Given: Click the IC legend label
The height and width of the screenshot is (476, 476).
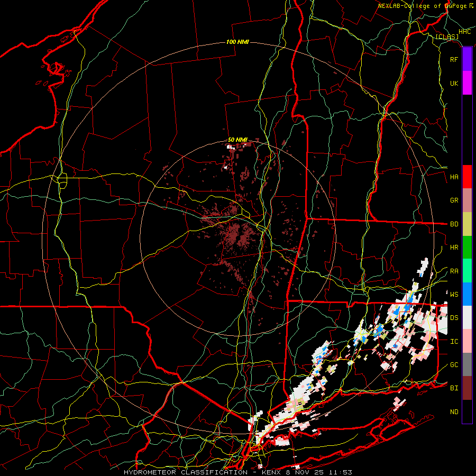Looking at the screenshot, I should click(454, 342).
